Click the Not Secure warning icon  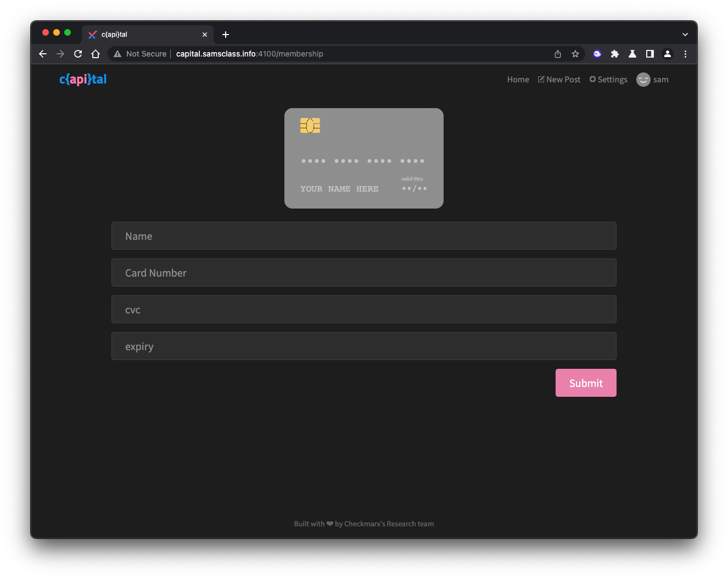tap(117, 54)
